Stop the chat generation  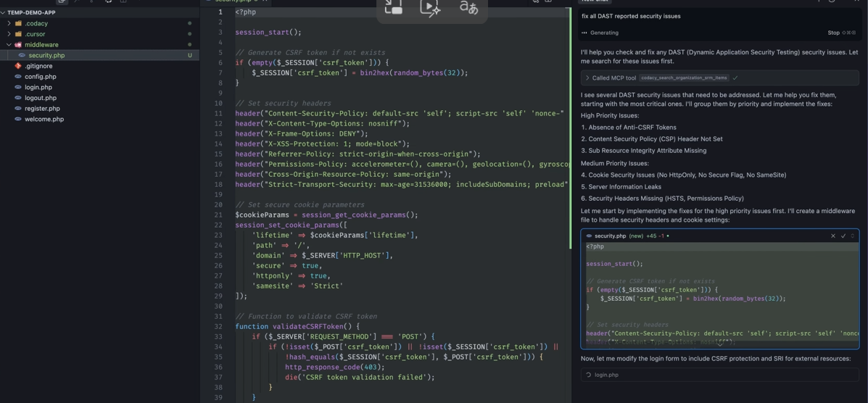833,33
